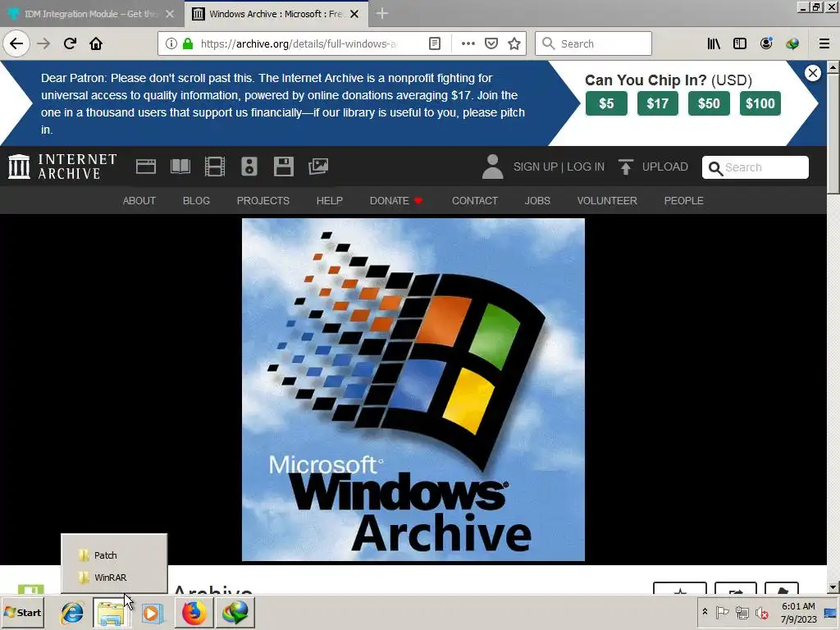Open Windows Media Player from taskbar

point(152,613)
